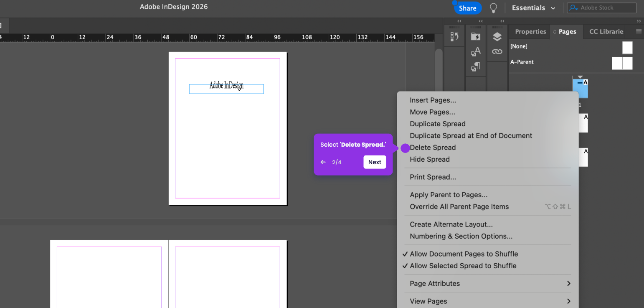Open the Layers panel icon
The width and height of the screenshot is (644, 308).
point(497,37)
